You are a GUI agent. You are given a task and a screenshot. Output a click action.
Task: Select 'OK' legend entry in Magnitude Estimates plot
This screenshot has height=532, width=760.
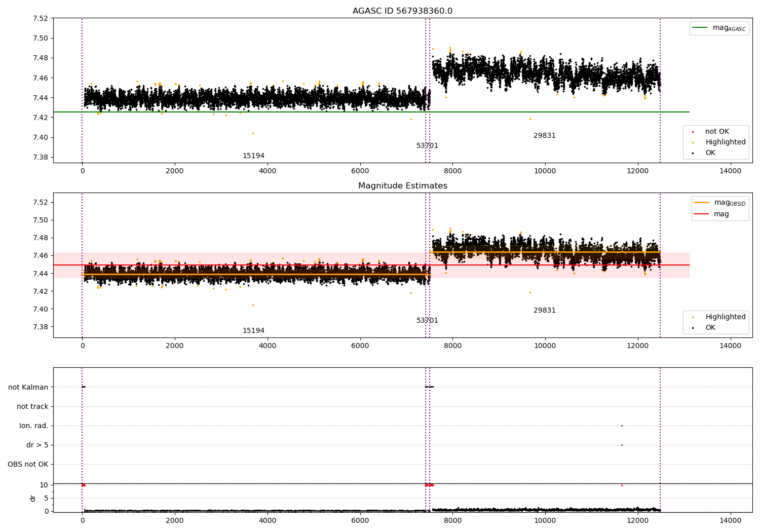(x=710, y=328)
